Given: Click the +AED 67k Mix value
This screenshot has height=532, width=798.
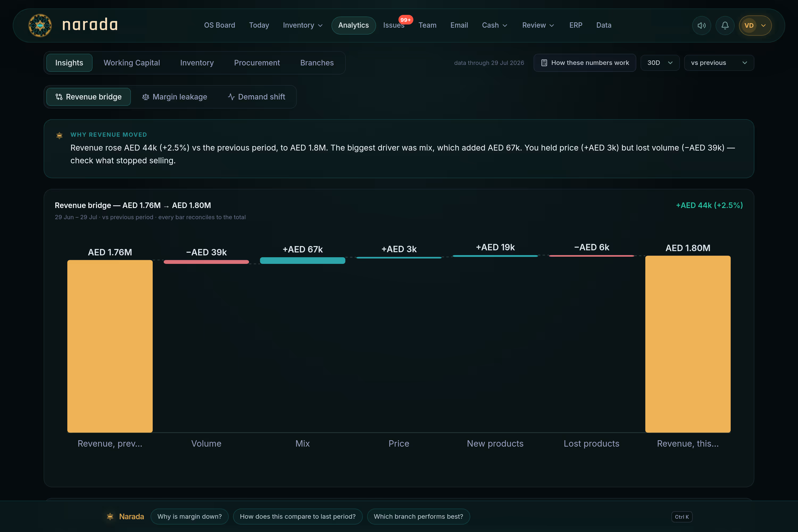Looking at the screenshot, I should pyautogui.click(x=303, y=250).
